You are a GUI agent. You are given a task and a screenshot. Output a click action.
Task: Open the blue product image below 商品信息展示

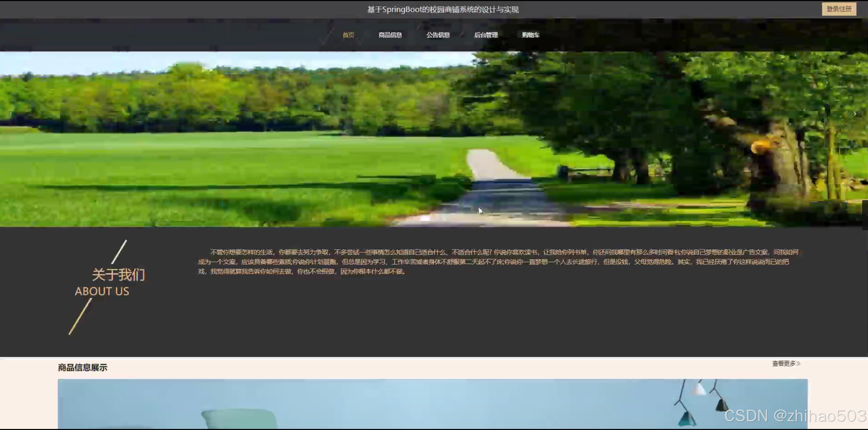pyautogui.click(x=432, y=404)
